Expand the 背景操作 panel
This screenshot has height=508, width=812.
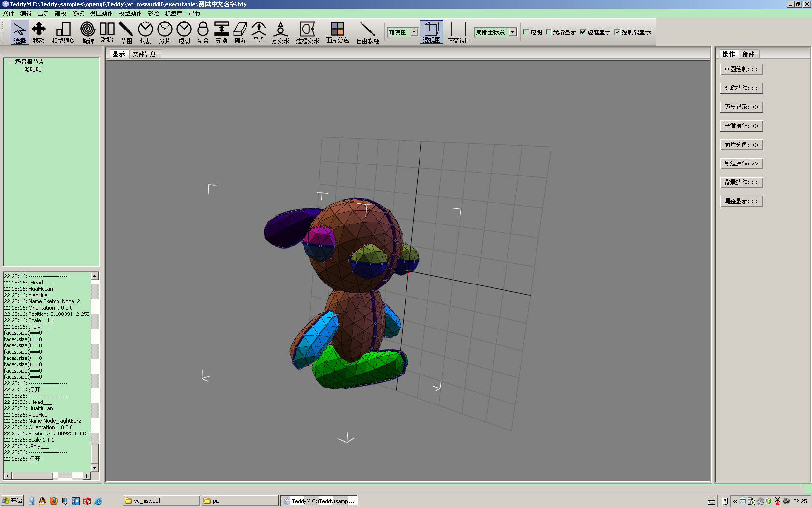(741, 182)
